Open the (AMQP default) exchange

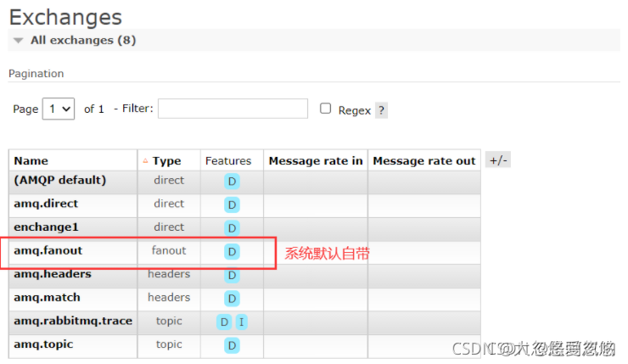[60, 180]
